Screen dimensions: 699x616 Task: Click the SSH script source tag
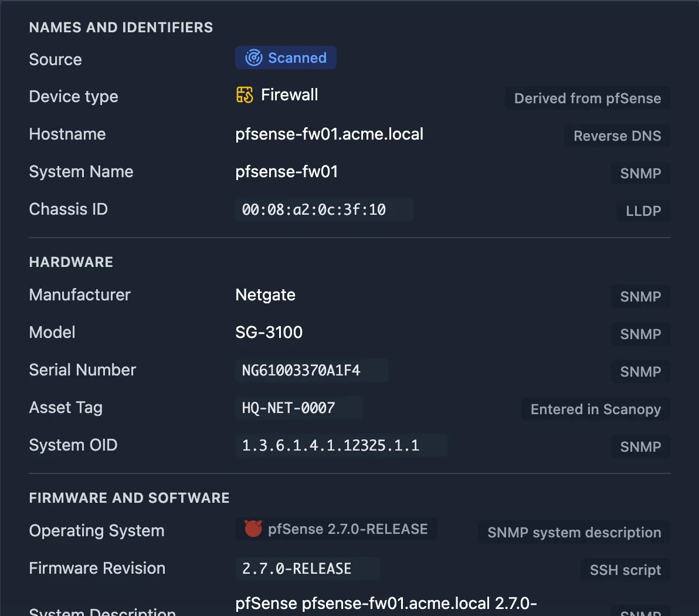pos(626,570)
